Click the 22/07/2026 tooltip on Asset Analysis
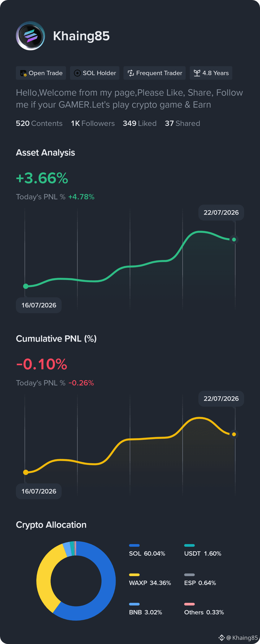The image size is (260, 644). point(221,213)
